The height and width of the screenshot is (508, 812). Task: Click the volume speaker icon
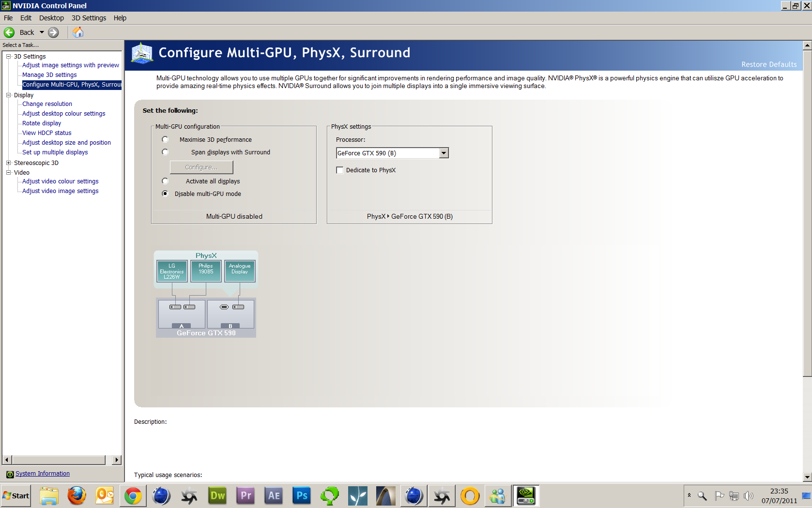pos(749,496)
